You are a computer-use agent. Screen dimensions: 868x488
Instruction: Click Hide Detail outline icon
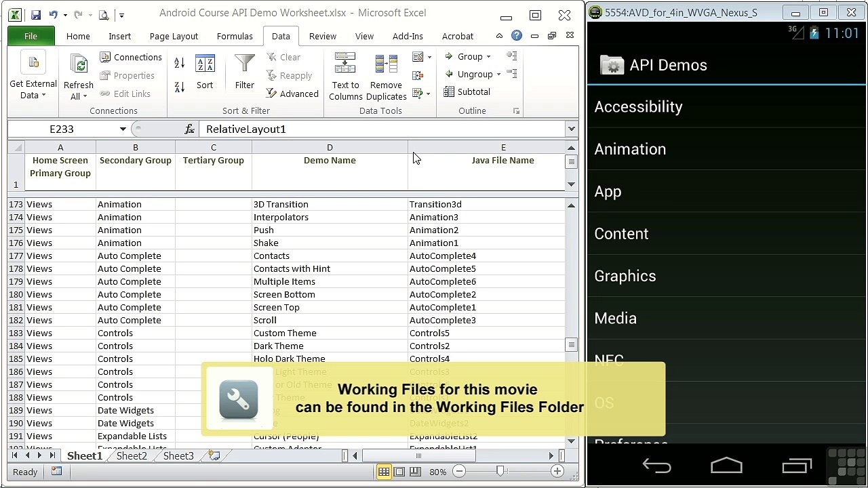(512, 74)
